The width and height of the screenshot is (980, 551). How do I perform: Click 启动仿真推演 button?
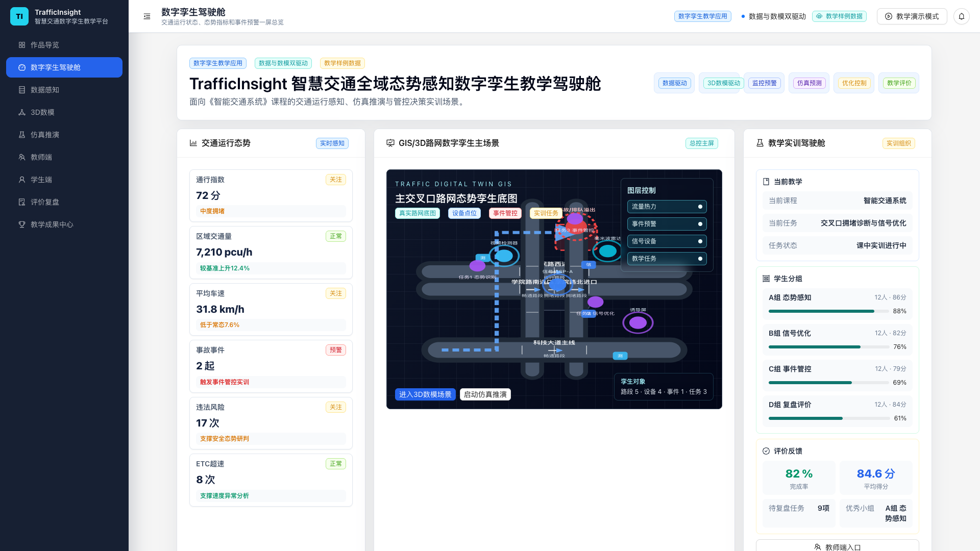(485, 394)
